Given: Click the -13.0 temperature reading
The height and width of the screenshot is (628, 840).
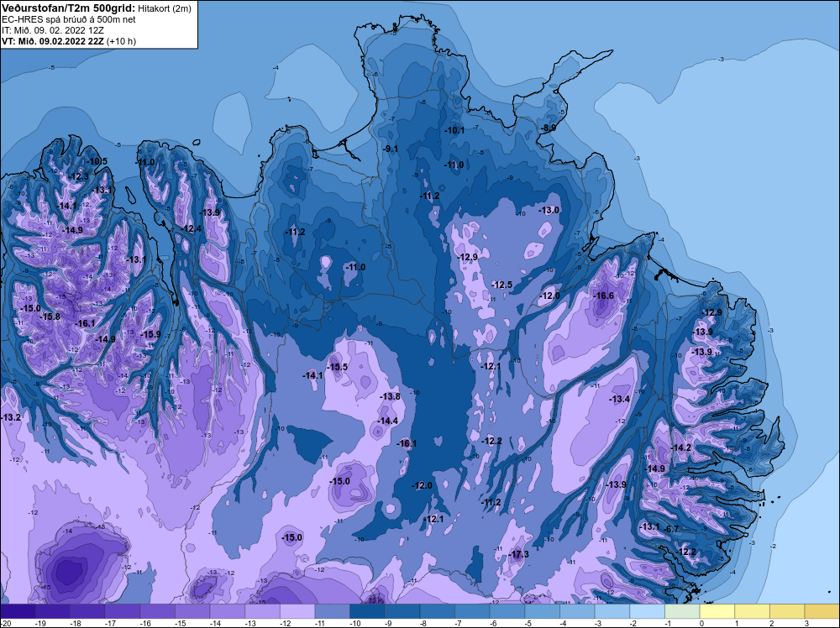Looking at the screenshot, I should 549,210.
